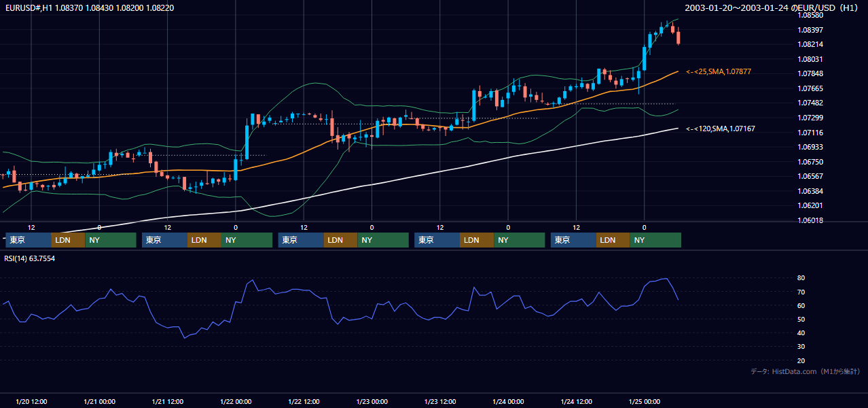Screen dimensions: 868x408
Task: Click price axis value 1.07665
Action: coord(810,88)
